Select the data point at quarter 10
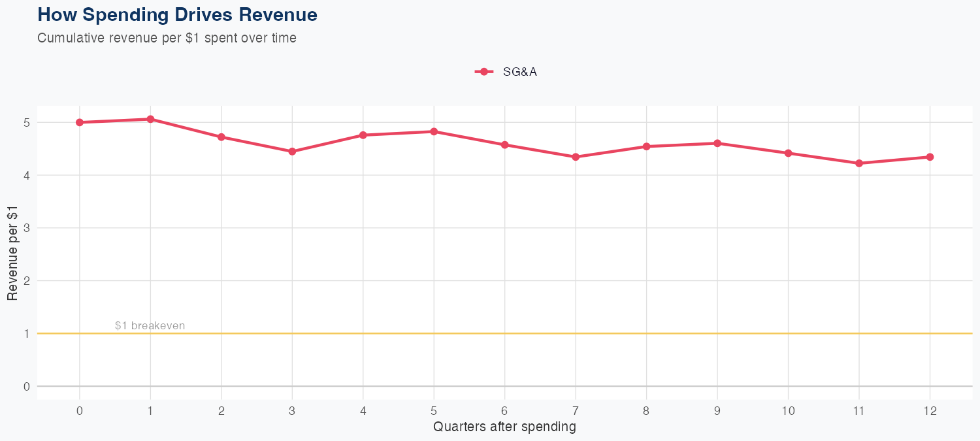The image size is (980, 441). click(788, 153)
